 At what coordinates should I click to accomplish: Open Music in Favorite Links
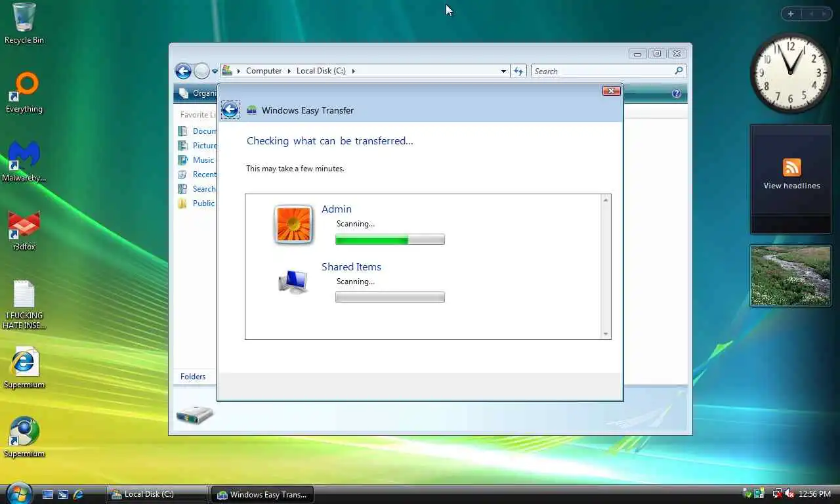[x=196, y=160]
